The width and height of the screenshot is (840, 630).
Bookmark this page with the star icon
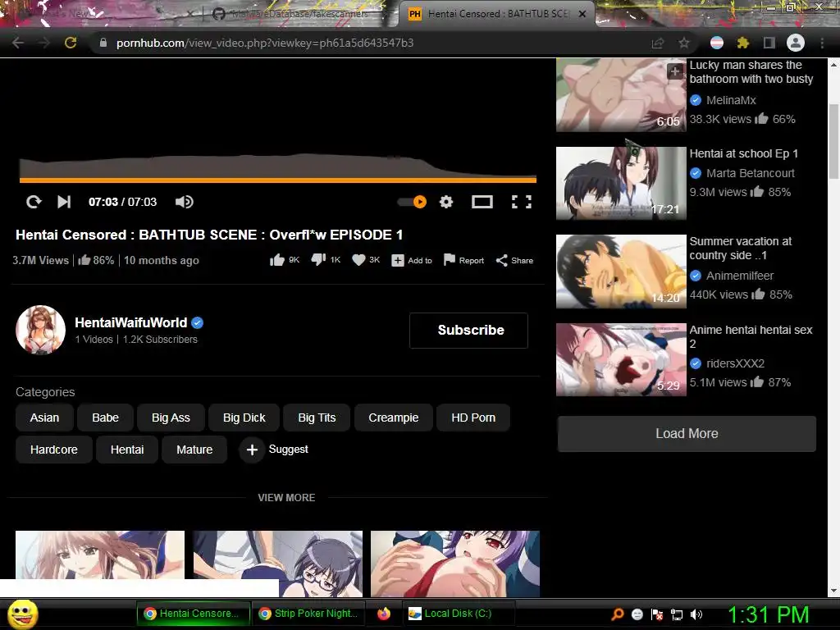coord(684,43)
